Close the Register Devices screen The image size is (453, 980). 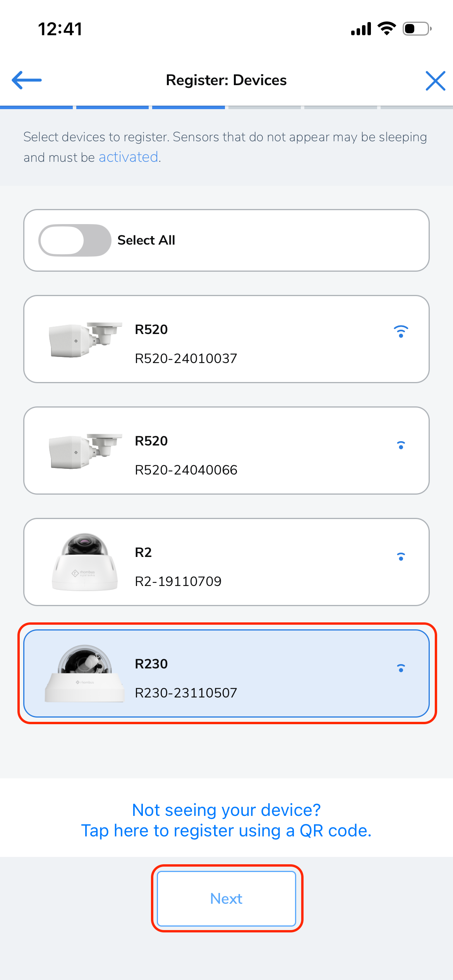pos(435,81)
